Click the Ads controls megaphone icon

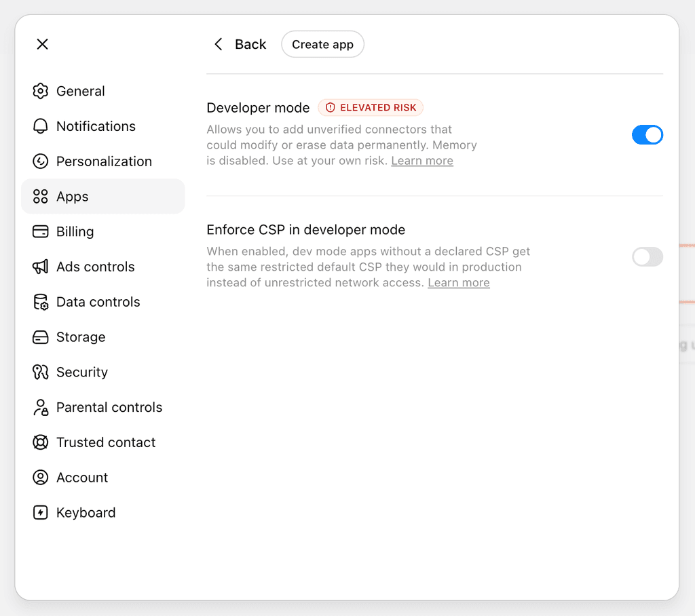[x=40, y=267]
